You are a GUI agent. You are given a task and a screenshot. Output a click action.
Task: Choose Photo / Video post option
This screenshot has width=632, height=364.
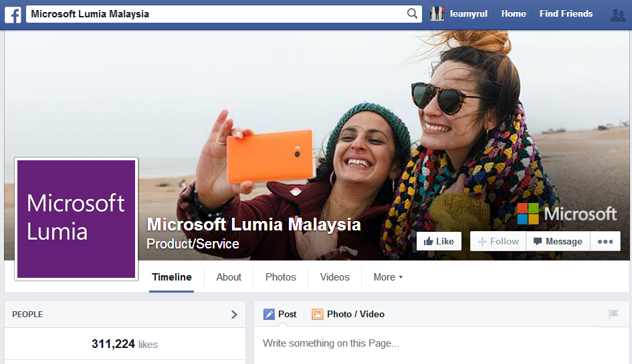(348, 315)
